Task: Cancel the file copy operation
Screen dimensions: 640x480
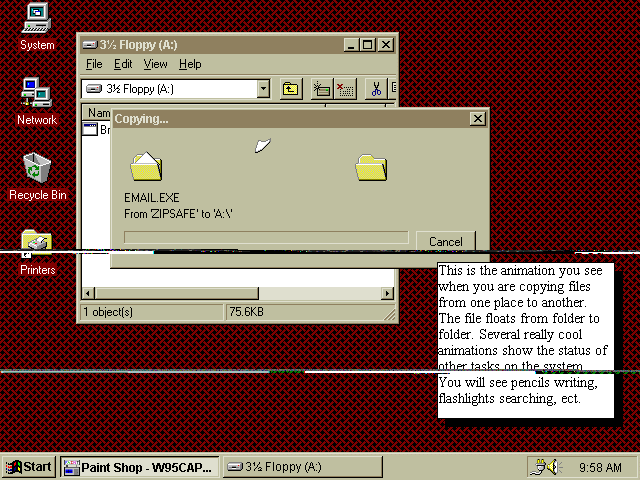Action: pyautogui.click(x=446, y=241)
